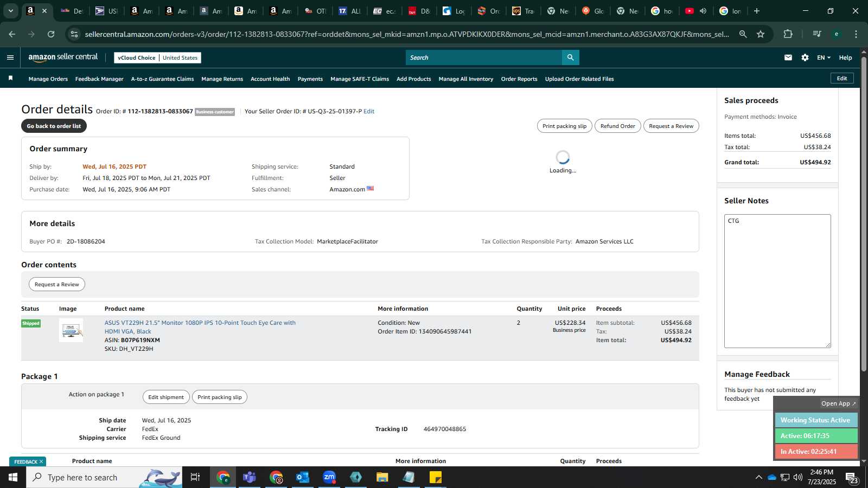This screenshot has height=488, width=868.
Task: Click the Windows taskbar search box
Action: (x=104, y=477)
